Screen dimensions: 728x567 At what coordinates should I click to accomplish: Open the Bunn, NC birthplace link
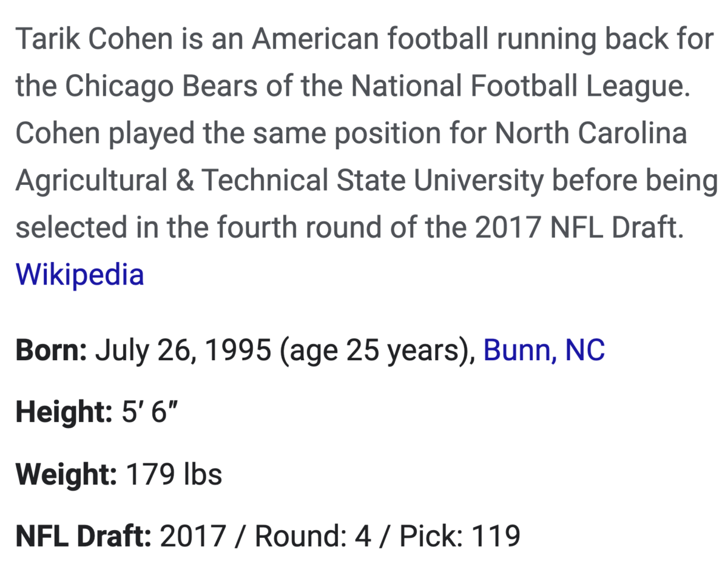(544, 351)
